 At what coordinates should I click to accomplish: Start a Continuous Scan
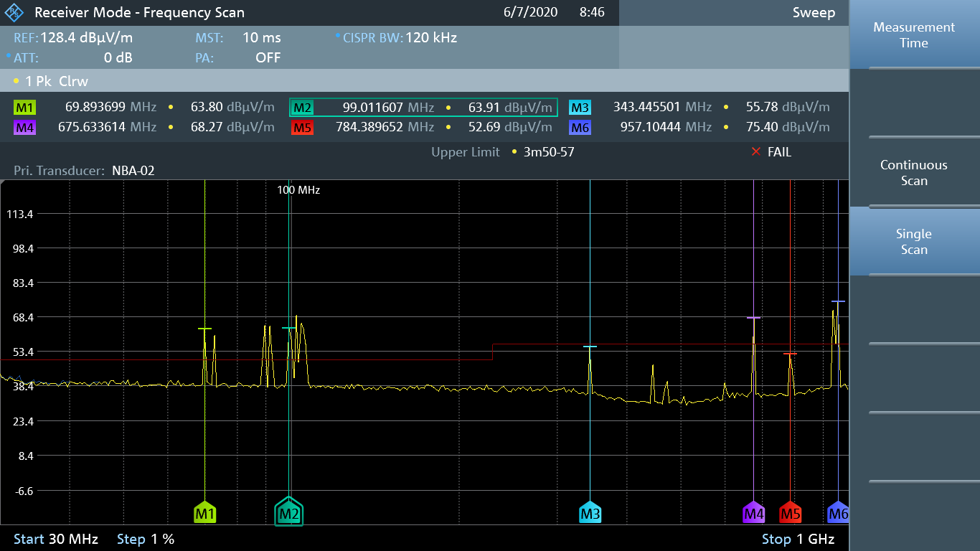914,173
